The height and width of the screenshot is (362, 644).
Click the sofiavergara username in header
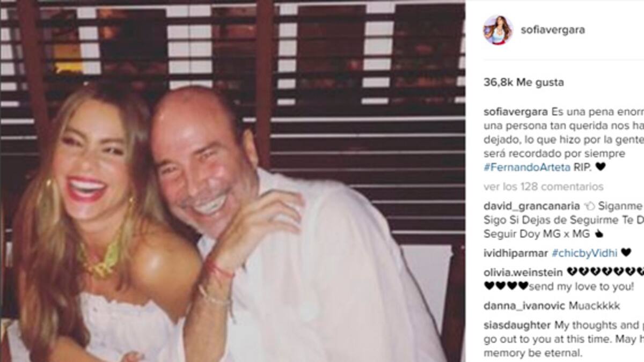553,30
